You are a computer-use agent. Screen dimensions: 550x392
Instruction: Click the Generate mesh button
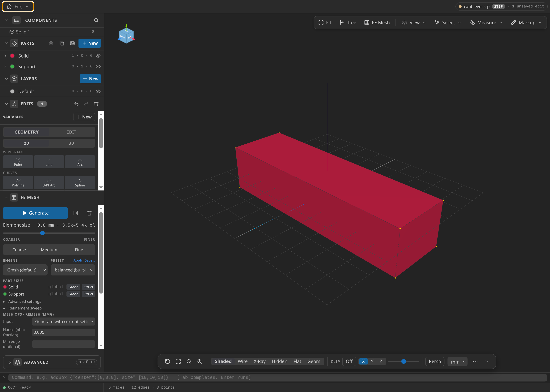tap(35, 213)
